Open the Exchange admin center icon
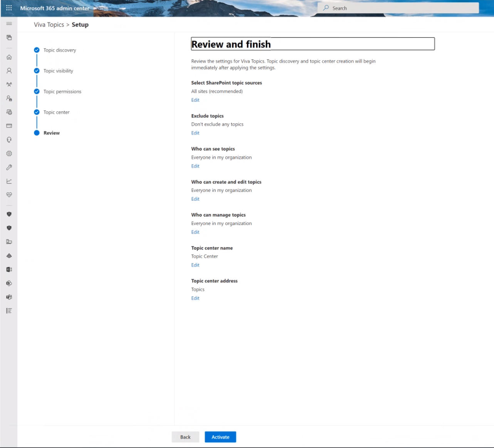Screen dimensions: 494x448 [9, 269]
